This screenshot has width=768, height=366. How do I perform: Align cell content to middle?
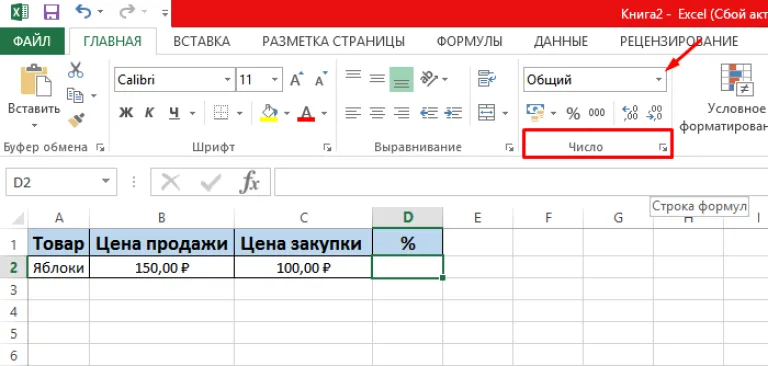pos(377,78)
